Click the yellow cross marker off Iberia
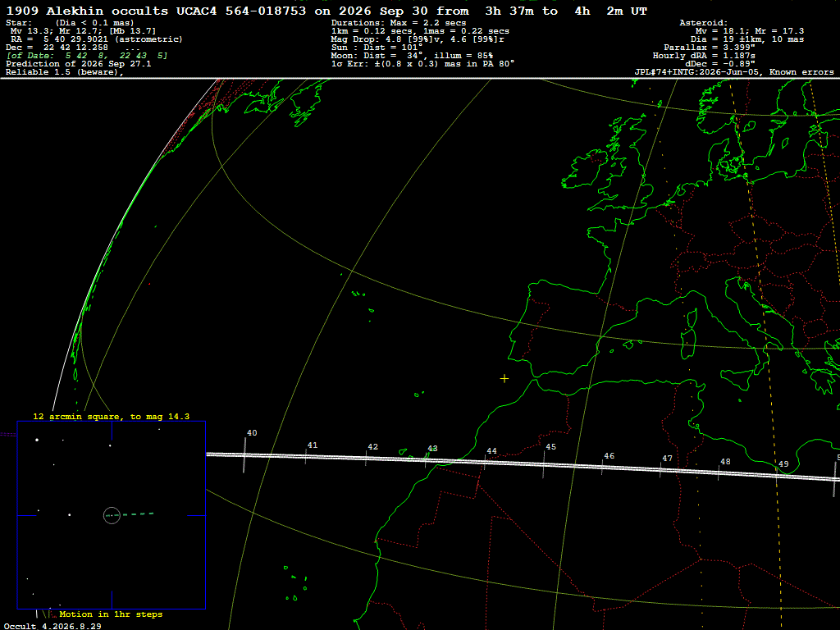The height and width of the screenshot is (630, 840). pos(504,379)
